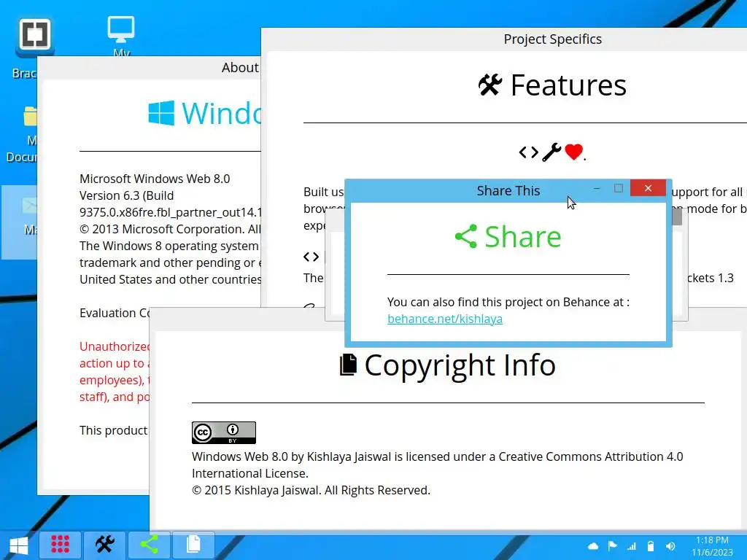The width and height of the screenshot is (747, 560).
Task: Click the battery icon in system tray
Action: click(x=651, y=546)
